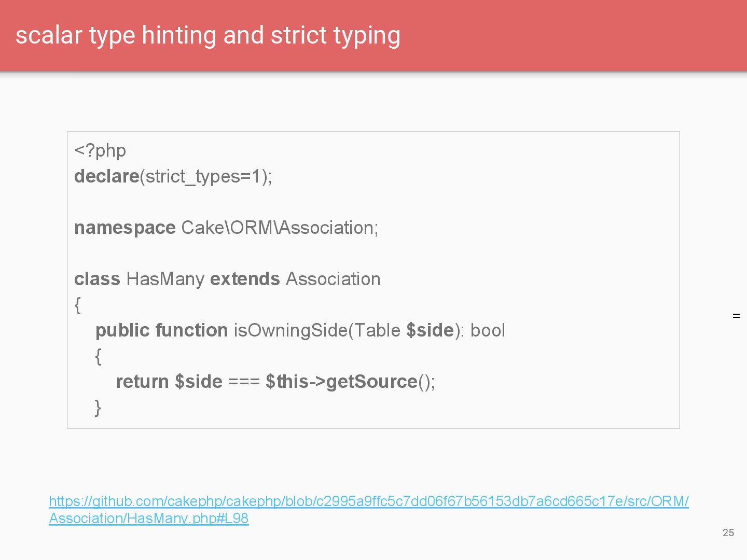
Task: Click the bold namespace keyword
Action: click(x=125, y=228)
